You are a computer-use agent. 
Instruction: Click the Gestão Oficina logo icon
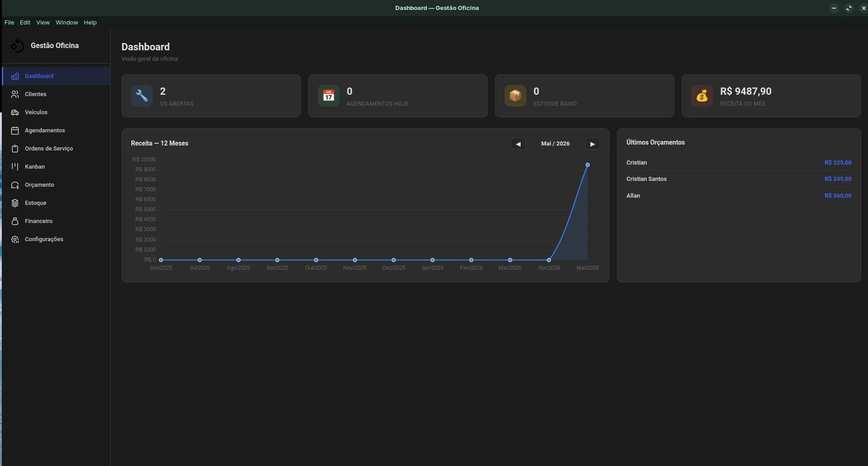point(17,45)
